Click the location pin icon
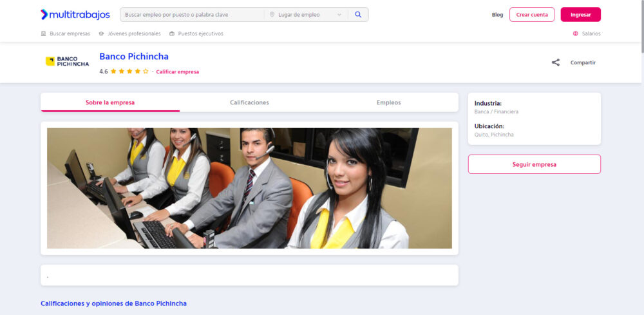 (272, 15)
